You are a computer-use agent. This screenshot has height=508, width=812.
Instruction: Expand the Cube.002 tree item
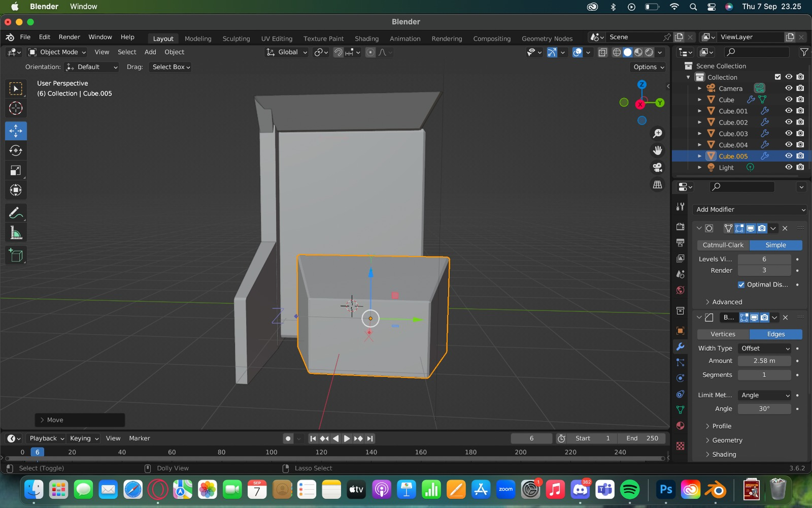point(700,122)
